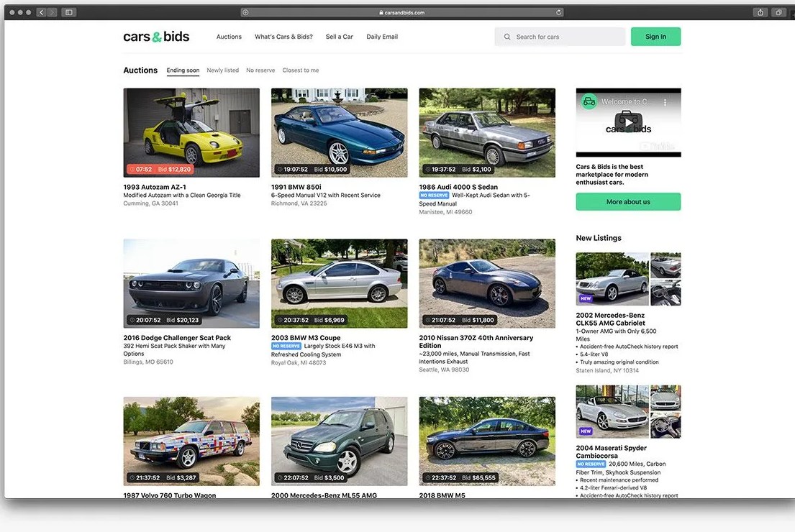Viewport: 795px width, 532px height.
Task: Open the main Maserati Spyder listing photo
Action: click(x=612, y=411)
